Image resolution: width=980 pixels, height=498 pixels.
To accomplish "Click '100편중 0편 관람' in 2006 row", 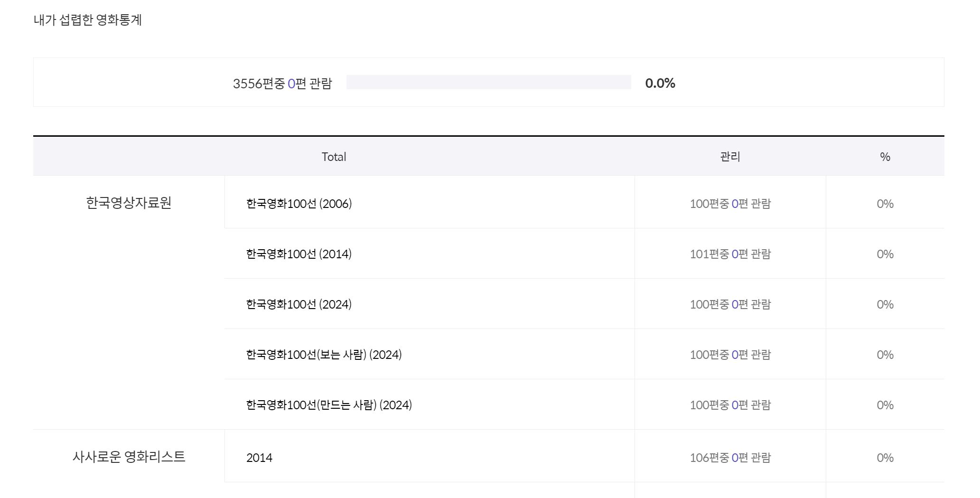I will coord(730,204).
